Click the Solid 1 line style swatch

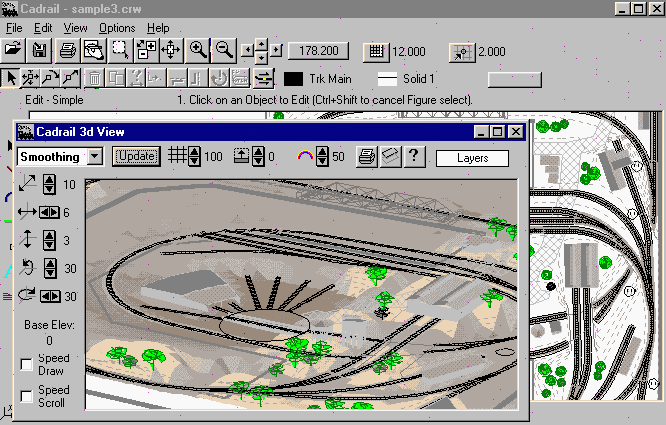point(387,79)
